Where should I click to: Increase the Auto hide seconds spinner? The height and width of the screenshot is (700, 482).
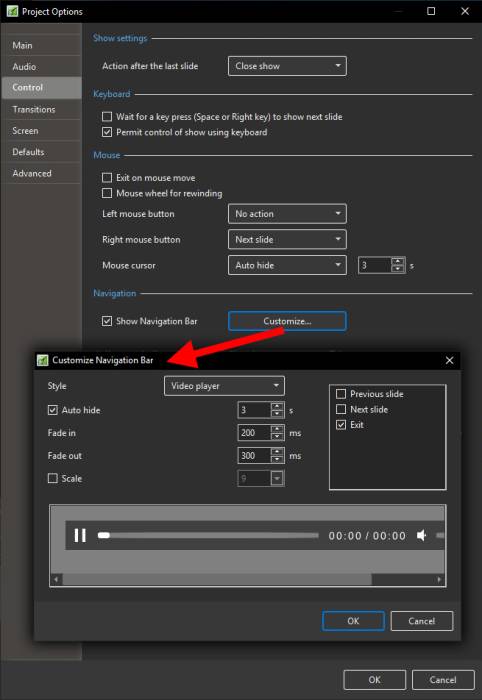click(277, 406)
